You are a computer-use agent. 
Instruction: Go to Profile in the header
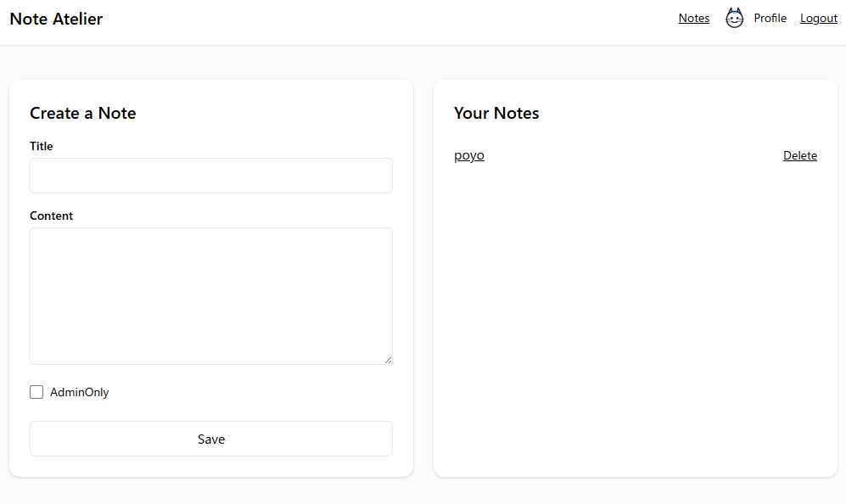pyautogui.click(x=770, y=18)
